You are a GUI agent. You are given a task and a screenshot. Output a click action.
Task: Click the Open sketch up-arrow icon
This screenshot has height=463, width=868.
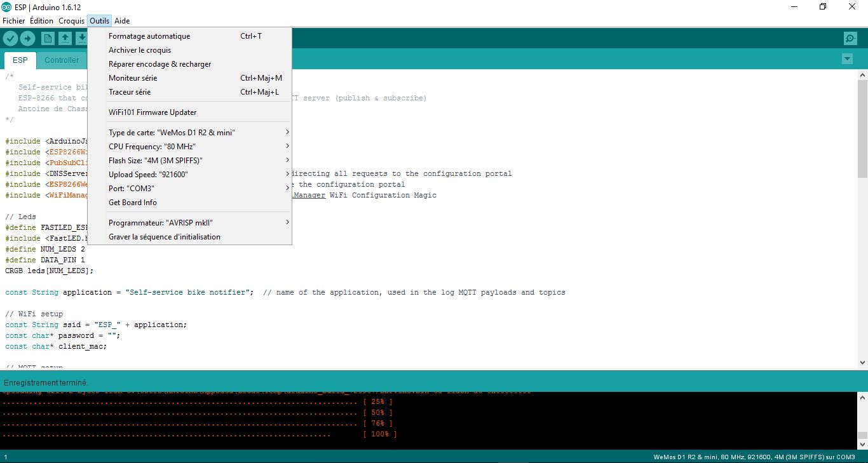pos(65,39)
